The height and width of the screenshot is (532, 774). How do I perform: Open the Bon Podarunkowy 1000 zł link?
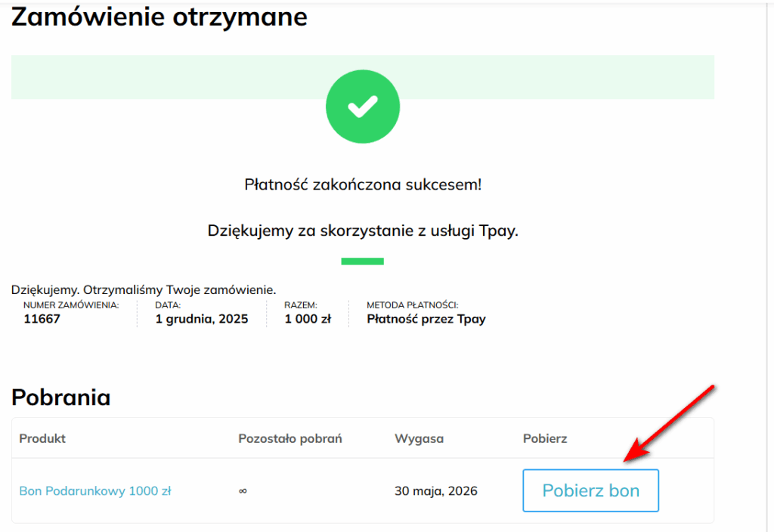pyautogui.click(x=95, y=491)
